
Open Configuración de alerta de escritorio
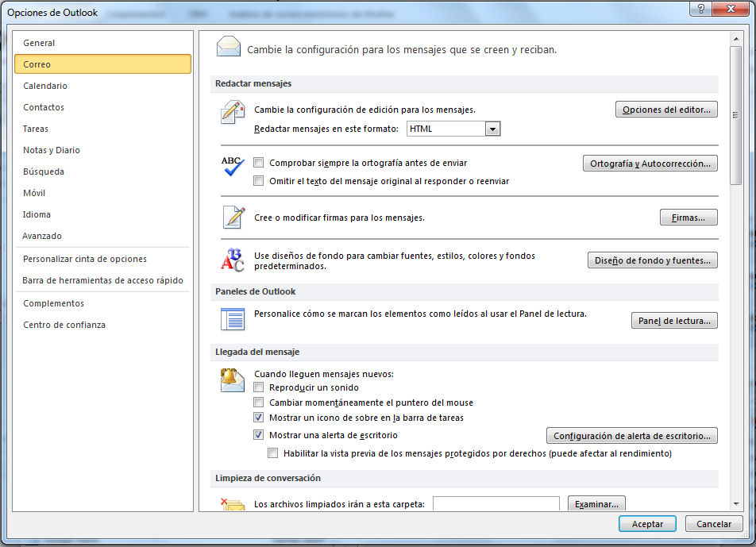click(x=631, y=436)
